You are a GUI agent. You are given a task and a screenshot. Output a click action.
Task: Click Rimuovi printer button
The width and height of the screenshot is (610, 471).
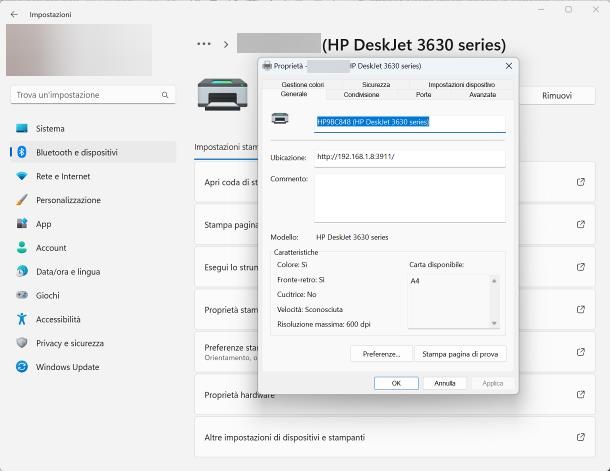(x=557, y=96)
